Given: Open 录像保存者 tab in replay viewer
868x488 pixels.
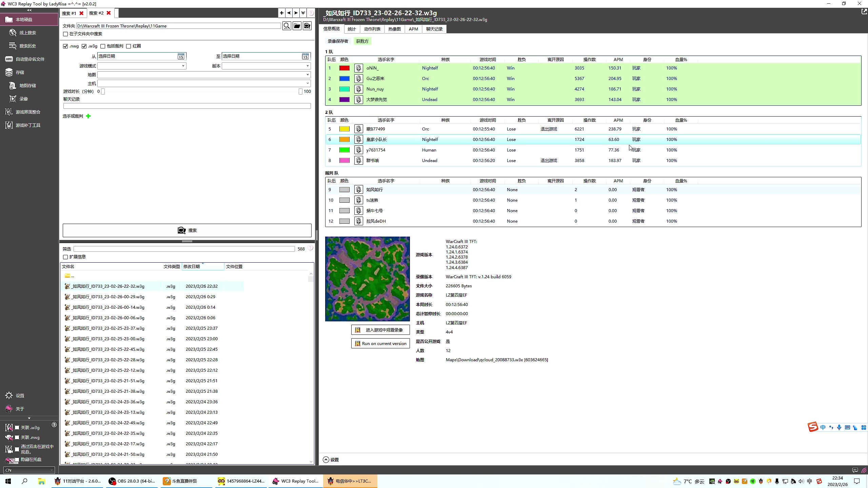Looking at the screenshot, I should (338, 41).
